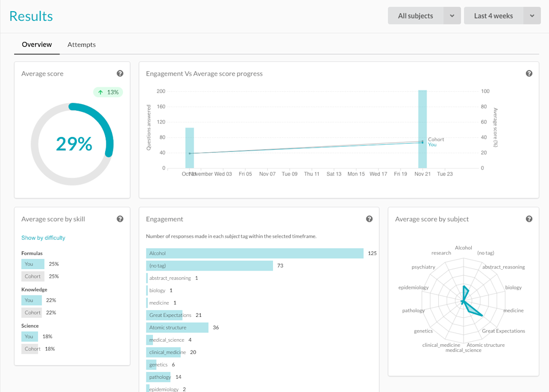Viewport: 549px width, 392px height.
Task: Click the chevron on the All subjects filter
Action: 452,16
